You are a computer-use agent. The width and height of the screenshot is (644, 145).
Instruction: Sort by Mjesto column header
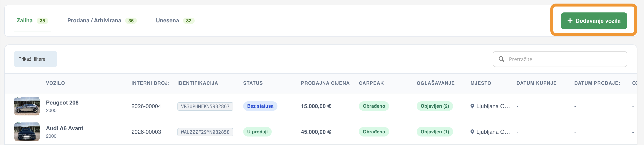tap(480, 83)
